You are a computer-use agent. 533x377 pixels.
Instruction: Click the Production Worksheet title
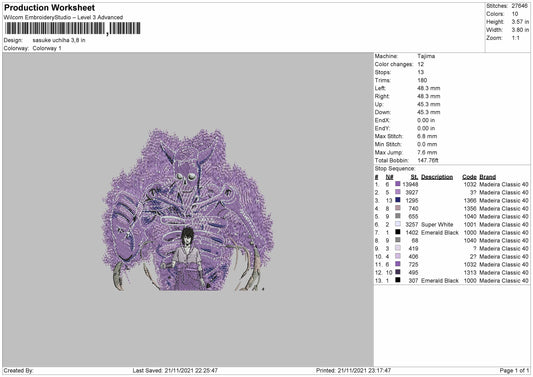point(49,7)
